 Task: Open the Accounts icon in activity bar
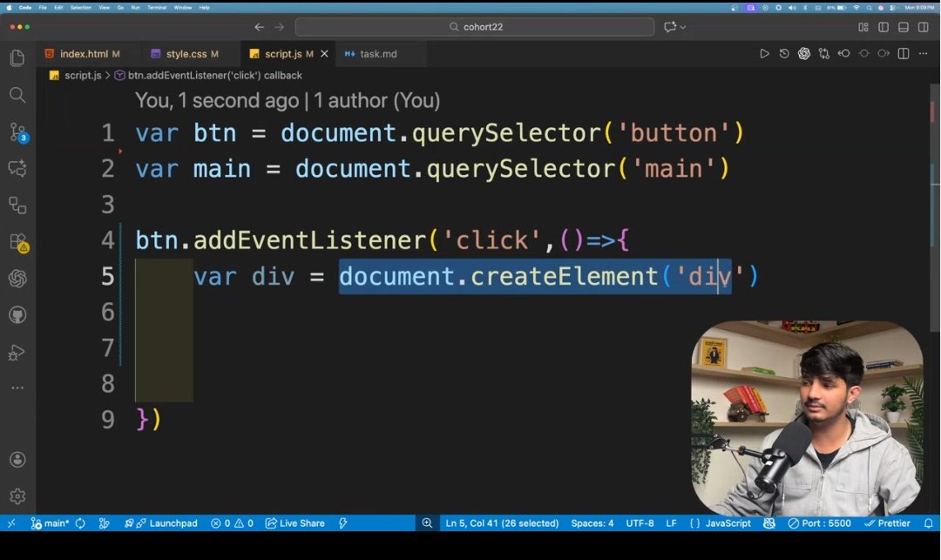point(17,460)
